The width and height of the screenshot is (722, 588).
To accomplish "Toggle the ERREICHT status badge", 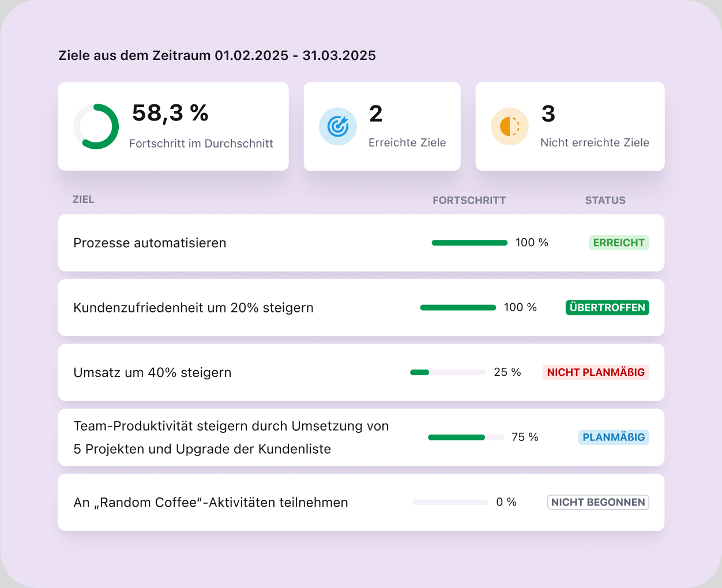I will 619,243.
